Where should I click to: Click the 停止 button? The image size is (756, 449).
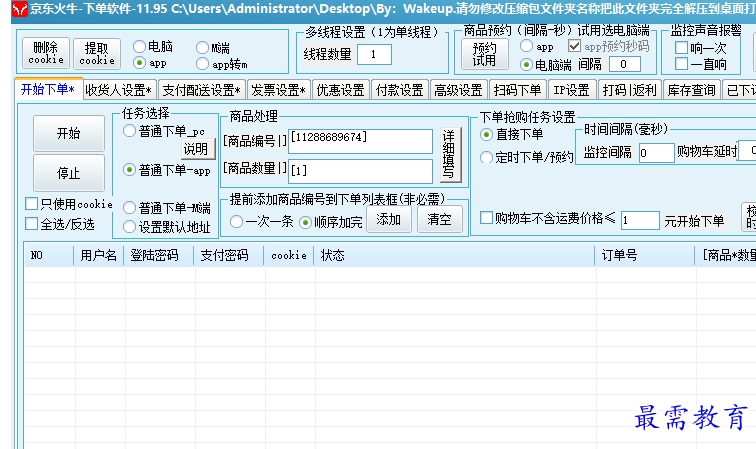[68, 173]
